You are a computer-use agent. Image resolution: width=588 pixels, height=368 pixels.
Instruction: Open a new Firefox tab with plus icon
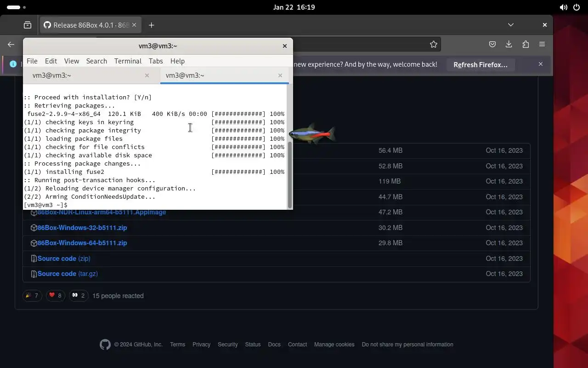(x=151, y=25)
